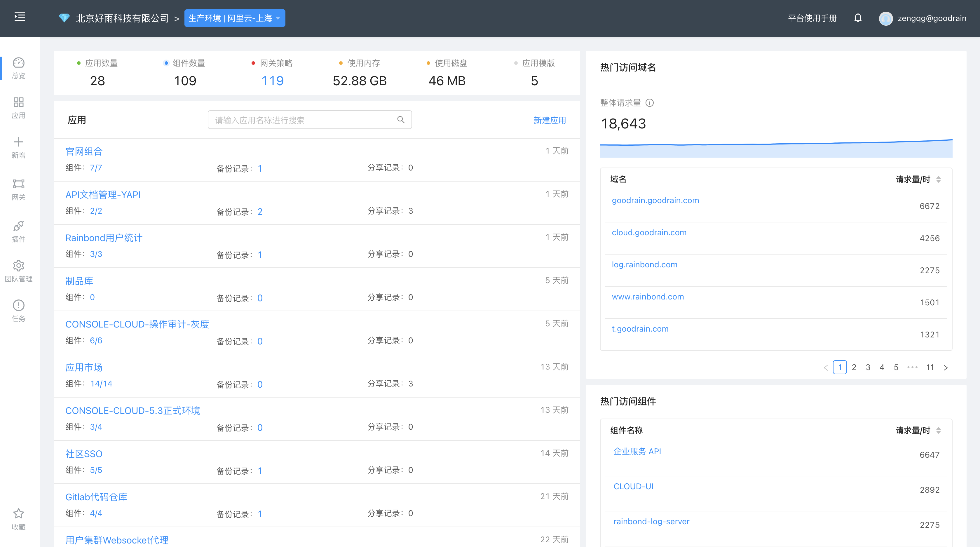Open the 应用市场 application

[x=84, y=367]
